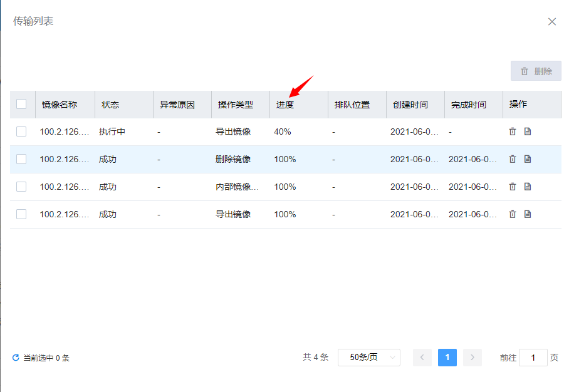Toggle the select-all checkbox in table header
The height and width of the screenshot is (392, 569).
(x=21, y=104)
